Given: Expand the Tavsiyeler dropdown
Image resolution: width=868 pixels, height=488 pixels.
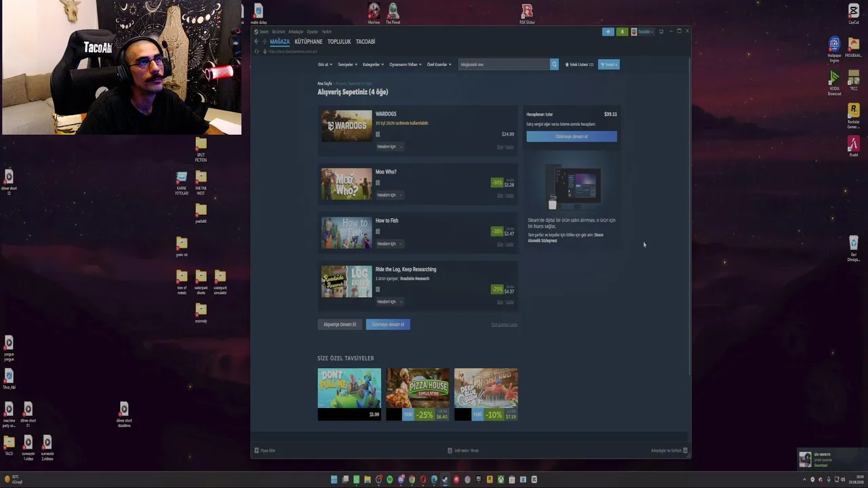Looking at the screenshot, I should [x=347, y=64].
